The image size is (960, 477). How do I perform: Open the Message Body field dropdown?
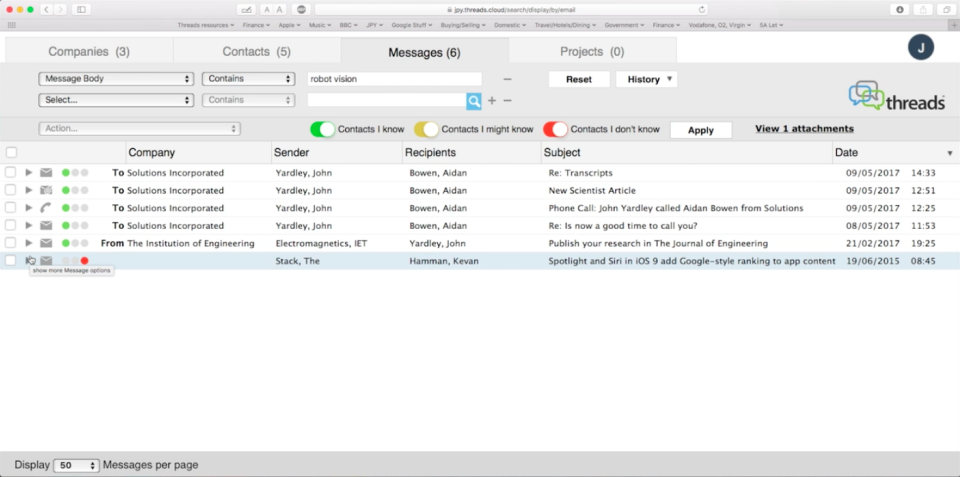pos(116,79)
